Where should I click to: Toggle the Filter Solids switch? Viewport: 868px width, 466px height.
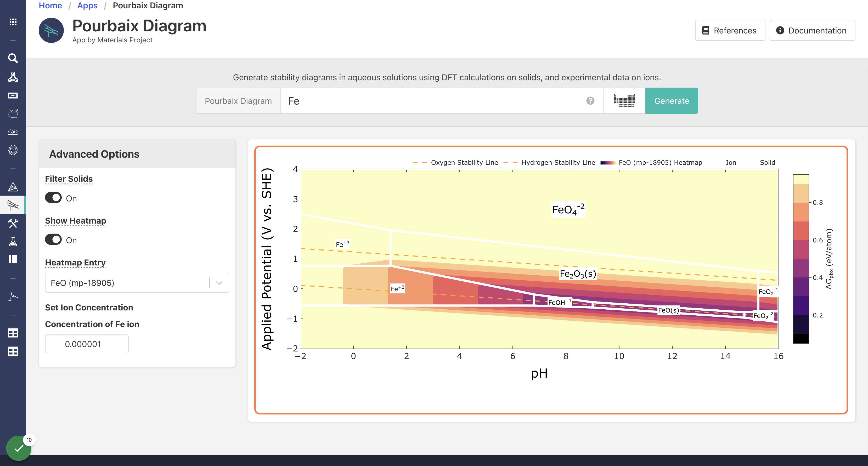point(53,198)
